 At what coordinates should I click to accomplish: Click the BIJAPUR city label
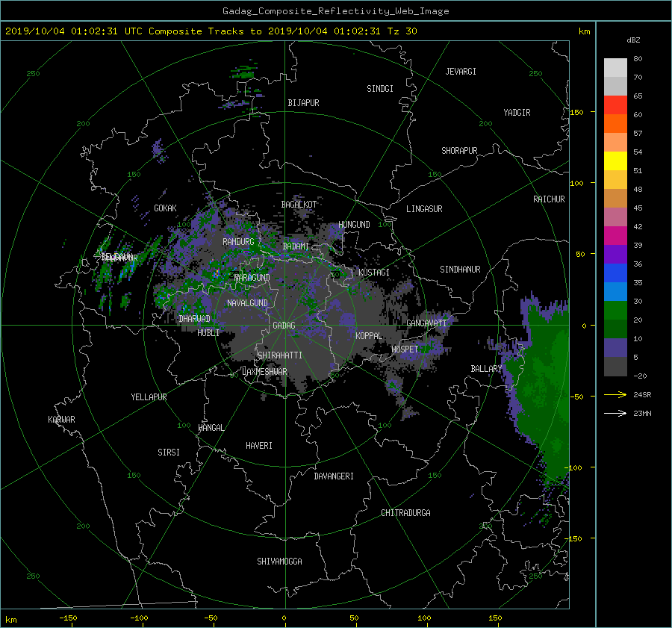303,103
